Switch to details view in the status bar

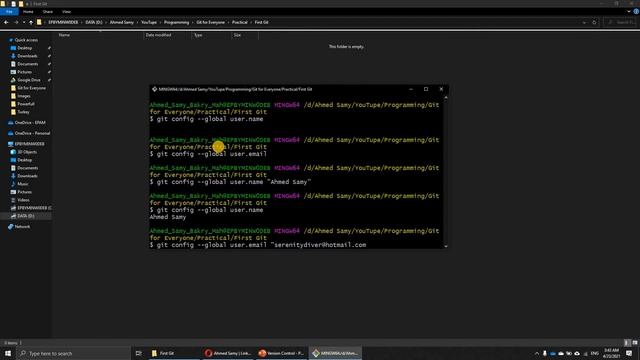627,343
